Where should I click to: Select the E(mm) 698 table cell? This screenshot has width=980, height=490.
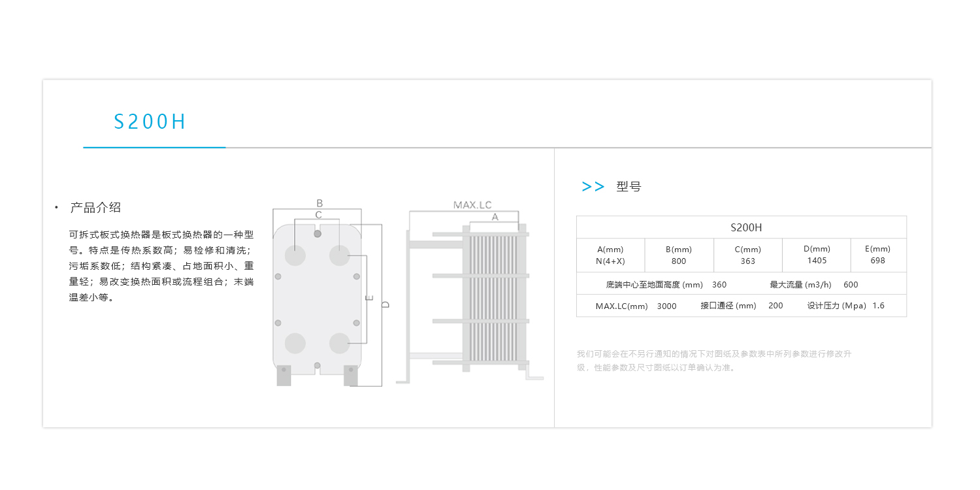877,255
